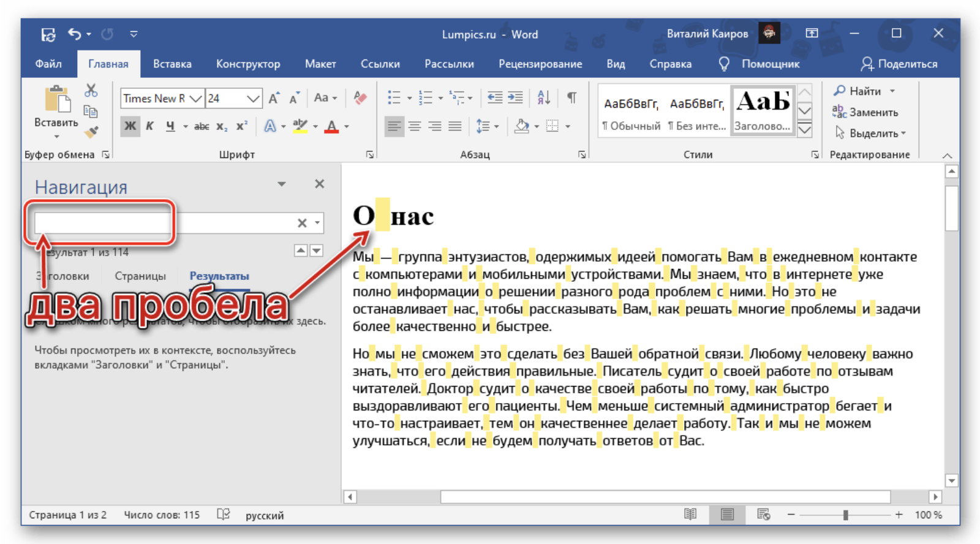Viewport: 980px width, 544px height.
Task: Click the Заменить button
Action: pos(865,112)
